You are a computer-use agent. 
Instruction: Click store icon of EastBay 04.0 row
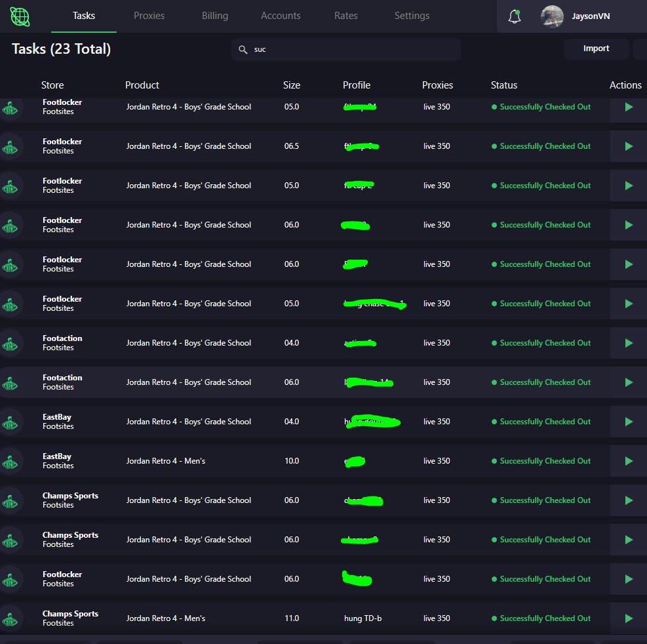tap(10, 422)
